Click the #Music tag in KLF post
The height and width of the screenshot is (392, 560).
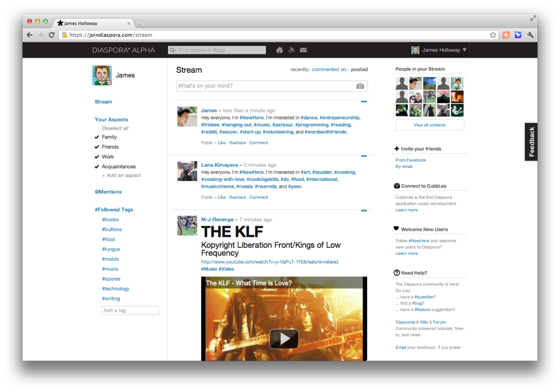pos(209,269)
